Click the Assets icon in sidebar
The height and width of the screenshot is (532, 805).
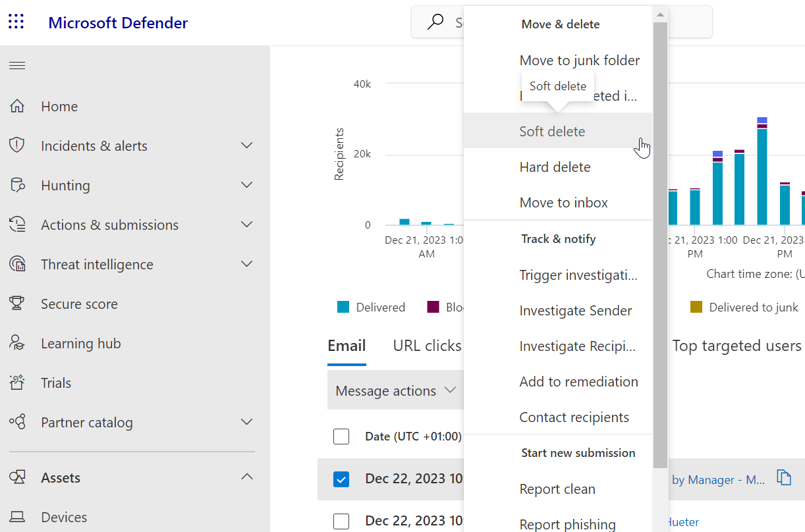pyautogui.click(x=17, y=477)
